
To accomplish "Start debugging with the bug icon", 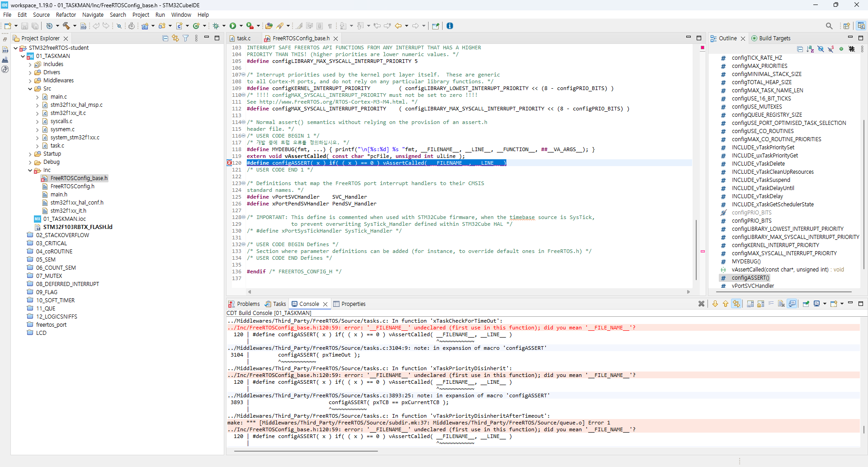I will click(216, 26).
